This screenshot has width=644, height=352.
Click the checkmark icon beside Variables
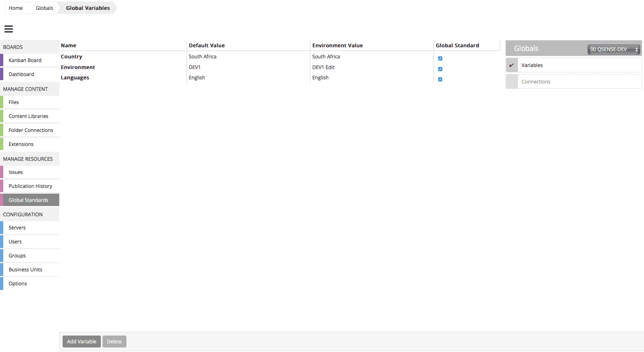coord(511,65)
